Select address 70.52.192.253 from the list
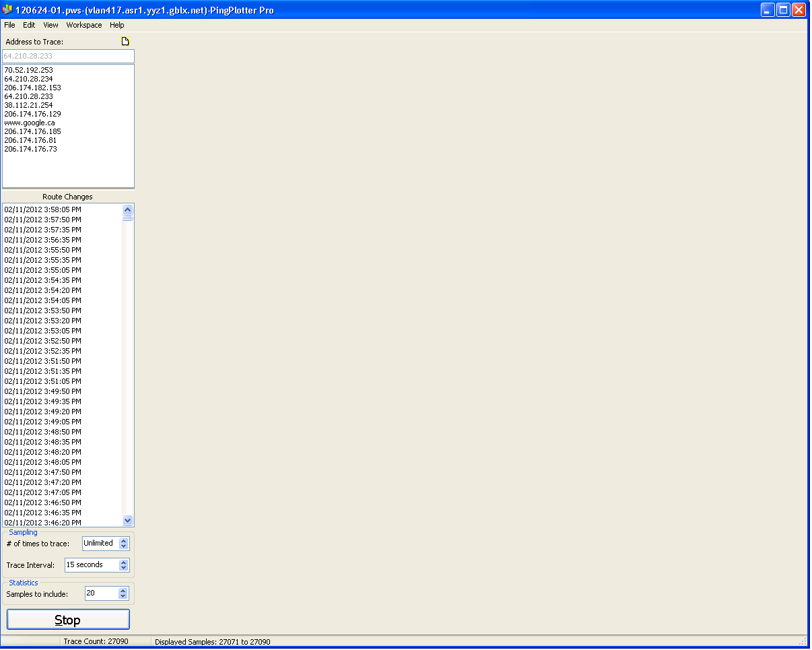Viewport: 812px width, 650px height. point(28,70)
